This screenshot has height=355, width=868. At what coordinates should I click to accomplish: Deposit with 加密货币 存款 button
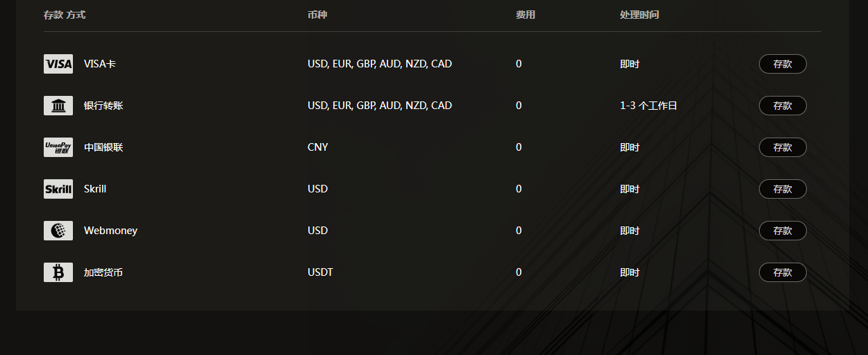[783, 272]
